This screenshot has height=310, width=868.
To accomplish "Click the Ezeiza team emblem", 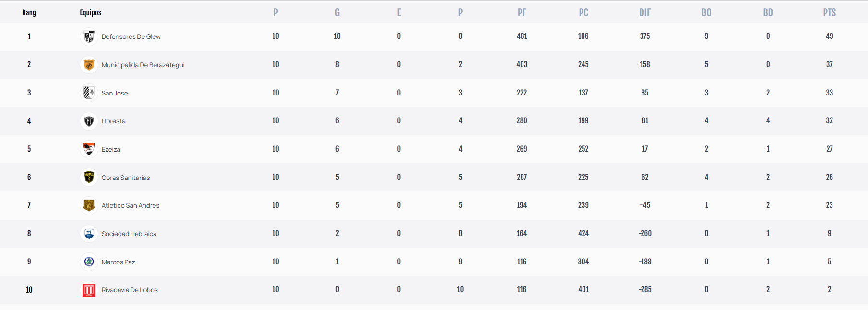I will coord(89,149).
